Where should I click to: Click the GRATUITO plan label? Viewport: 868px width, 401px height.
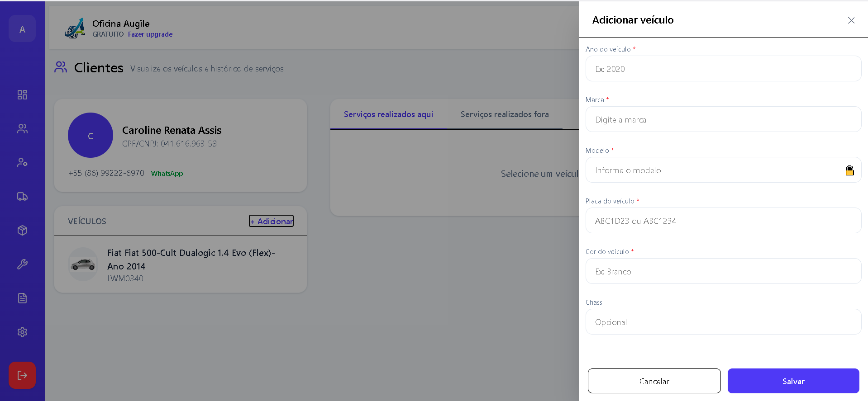pos(108,34)
